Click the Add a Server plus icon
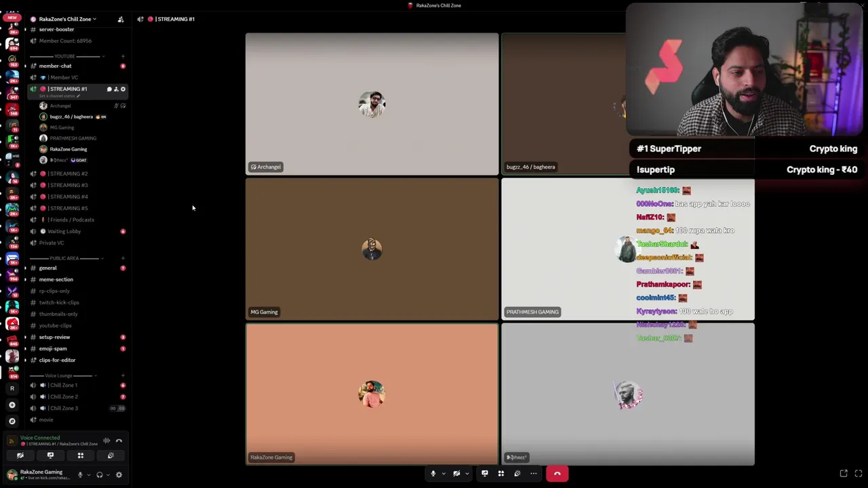868x488 pixels. (x=12, y=405)
